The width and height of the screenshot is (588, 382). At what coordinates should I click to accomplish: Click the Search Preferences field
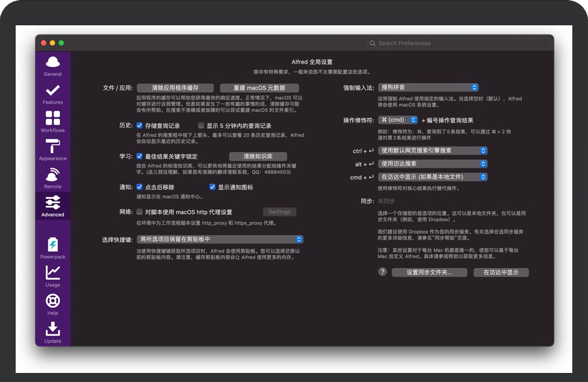tap(460, 43)
